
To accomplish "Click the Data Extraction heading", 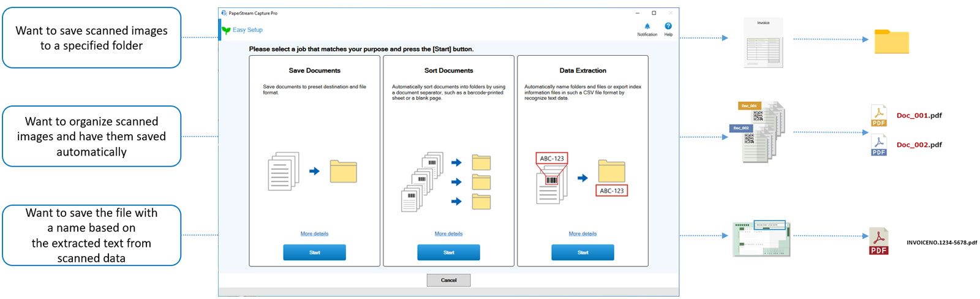I will [x=582, y=70].
